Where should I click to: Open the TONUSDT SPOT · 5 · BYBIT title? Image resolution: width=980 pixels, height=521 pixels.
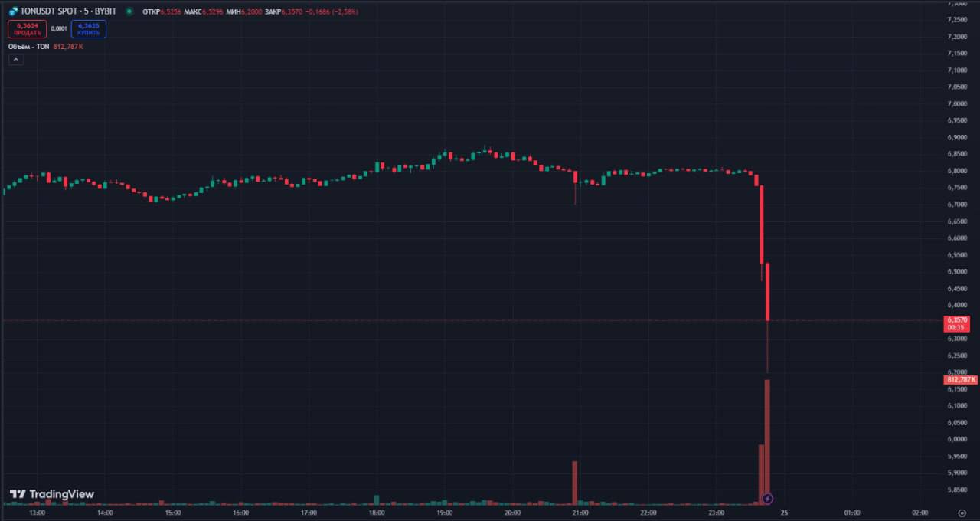(x=68, y=11)
